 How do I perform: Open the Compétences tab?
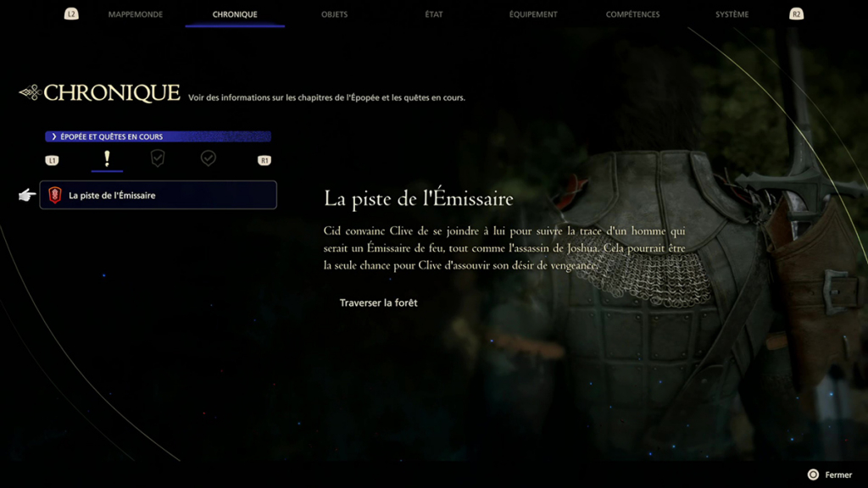(632, 14)
